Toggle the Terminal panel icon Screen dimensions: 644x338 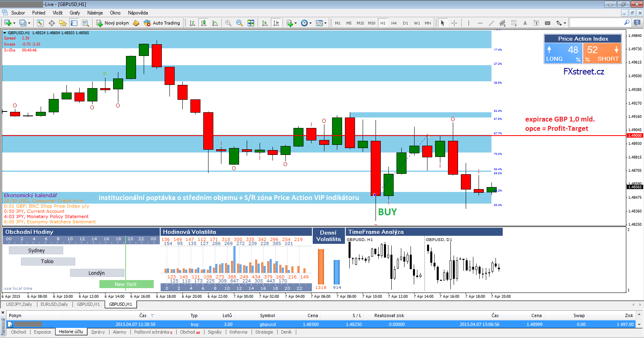[74, 23]
